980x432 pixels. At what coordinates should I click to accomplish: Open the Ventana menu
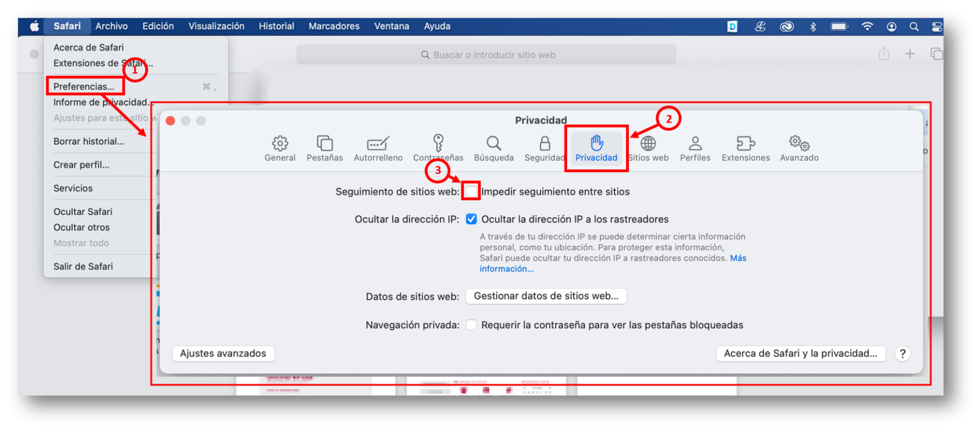tap(391, 26)
